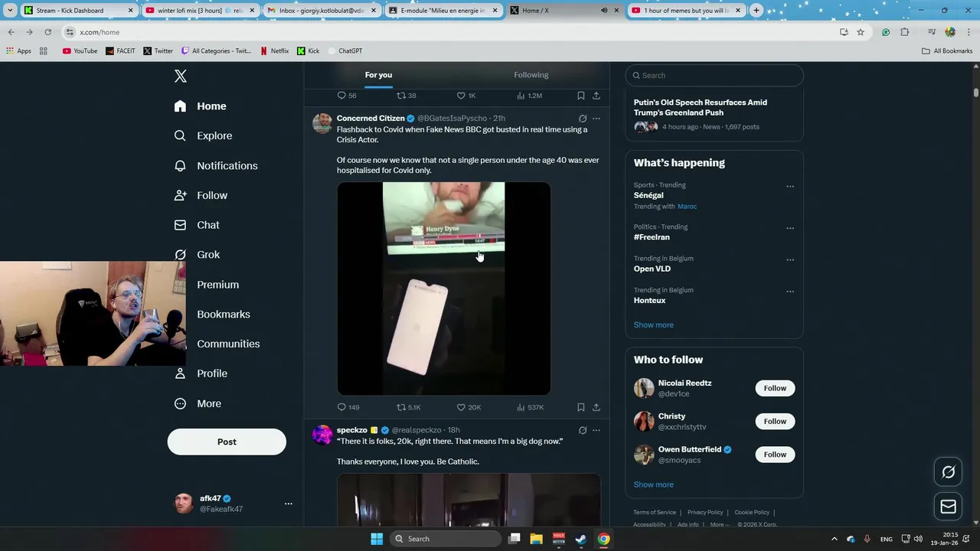This screenshot has height=551, width=980.
Task: Click the More circle icon
Action: [x=180, y=403]
